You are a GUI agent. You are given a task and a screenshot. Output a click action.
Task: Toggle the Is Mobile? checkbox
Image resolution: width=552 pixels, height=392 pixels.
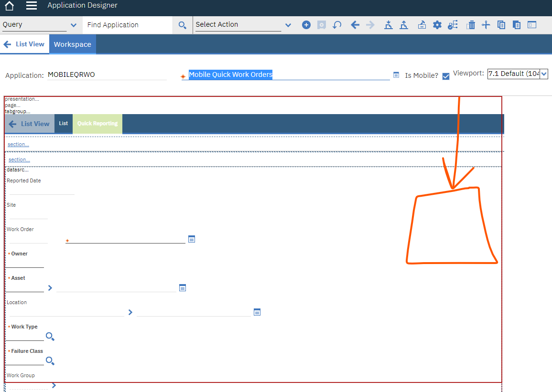[x=446, y=76]
